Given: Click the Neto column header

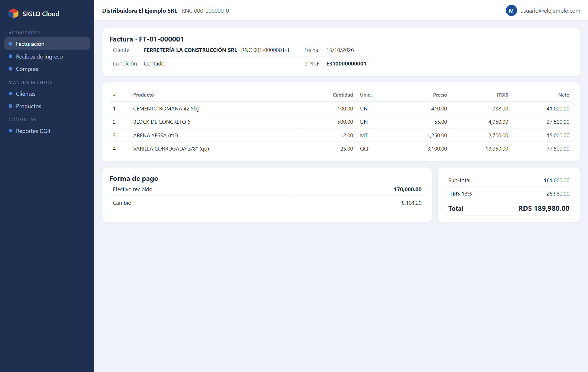Looking at the screenshot, I should point(564,95).
